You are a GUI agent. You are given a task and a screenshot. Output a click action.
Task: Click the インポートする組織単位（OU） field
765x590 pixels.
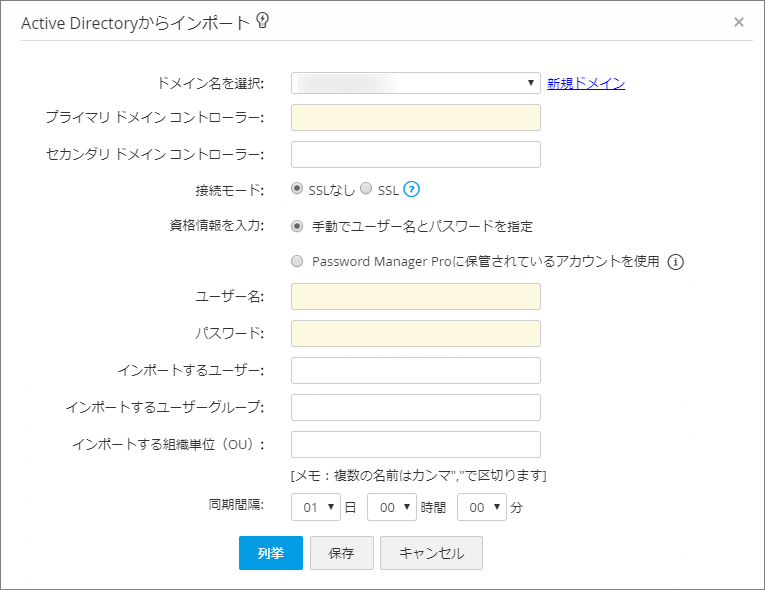[x=416, y=444]
